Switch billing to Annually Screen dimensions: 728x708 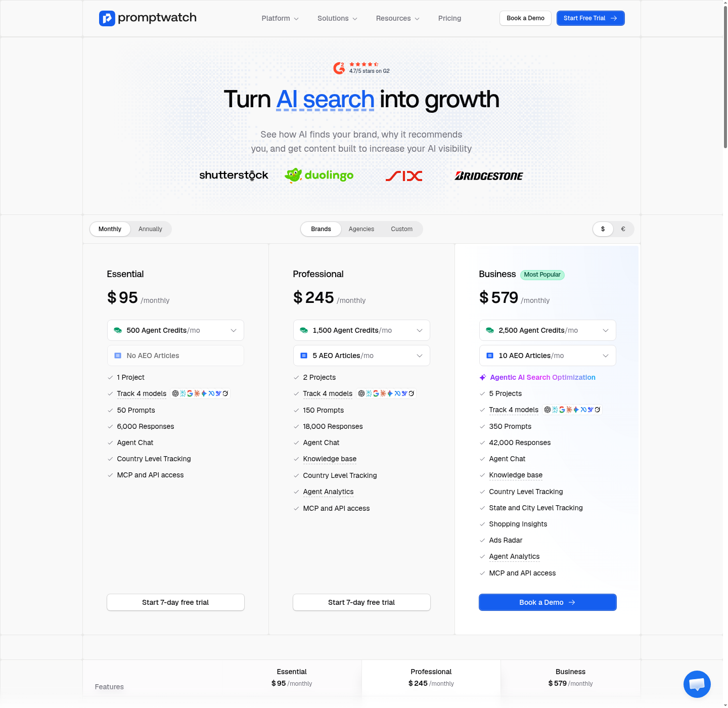(150, 229)
